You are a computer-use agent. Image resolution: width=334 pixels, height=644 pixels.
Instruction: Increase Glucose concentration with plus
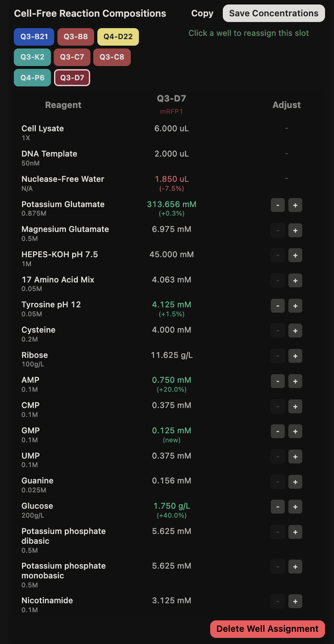(295, 507)
